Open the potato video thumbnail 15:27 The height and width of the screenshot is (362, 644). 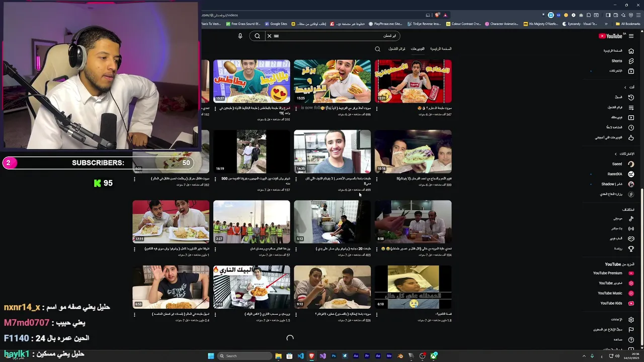tap(252, 81)
